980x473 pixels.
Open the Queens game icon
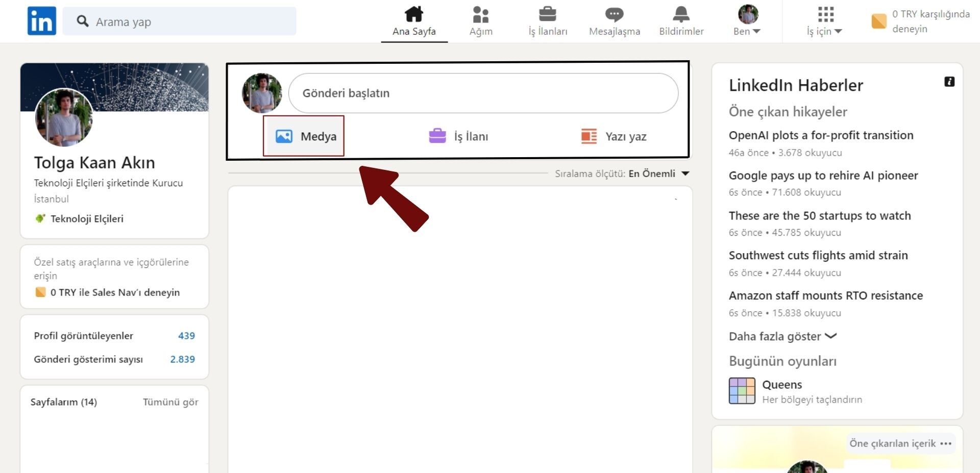coord(742,391)
